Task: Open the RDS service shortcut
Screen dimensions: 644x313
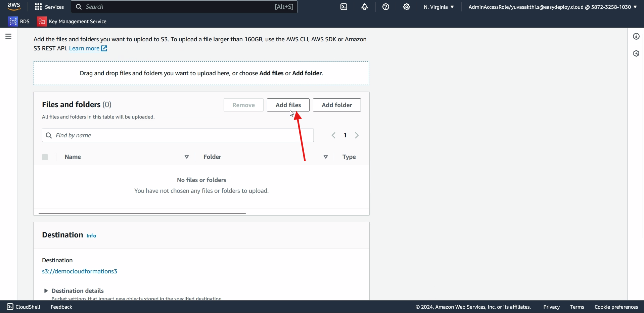Action: click(19, 21)
